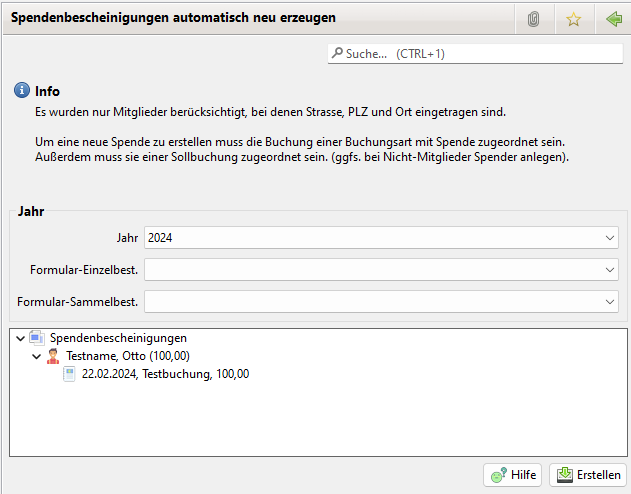The width and height of the screenshot is (631, 494).
Task: Select the Spendenbescheinigungen root label
Action: 118,338
